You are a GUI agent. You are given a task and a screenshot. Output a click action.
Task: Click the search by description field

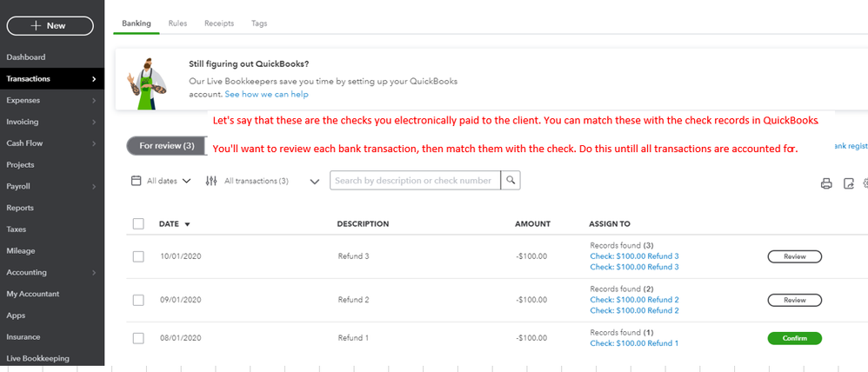coord(416,181)
